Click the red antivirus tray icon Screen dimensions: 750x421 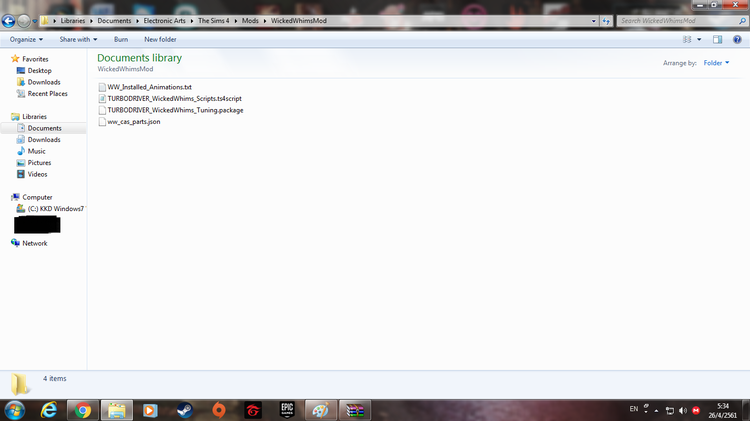point(696,410)
